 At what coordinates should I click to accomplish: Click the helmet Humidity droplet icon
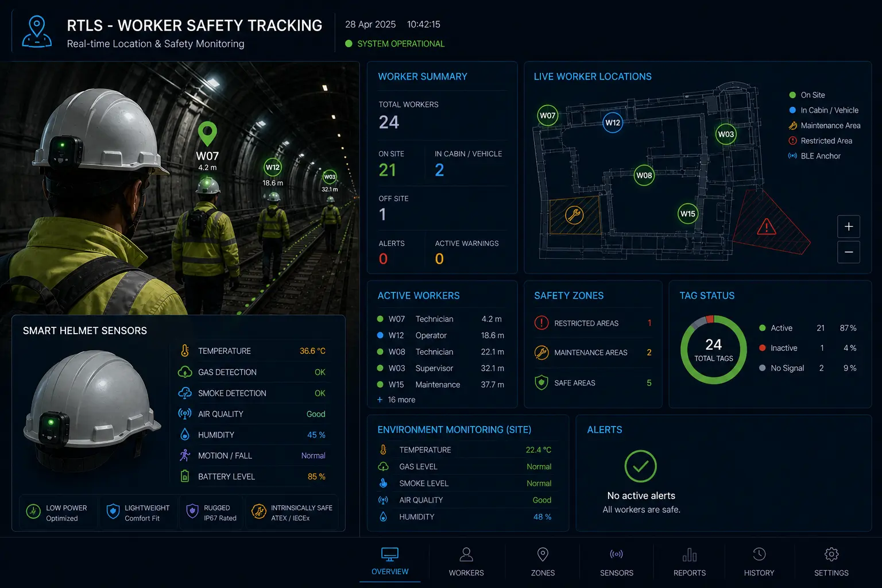point(185,435)
